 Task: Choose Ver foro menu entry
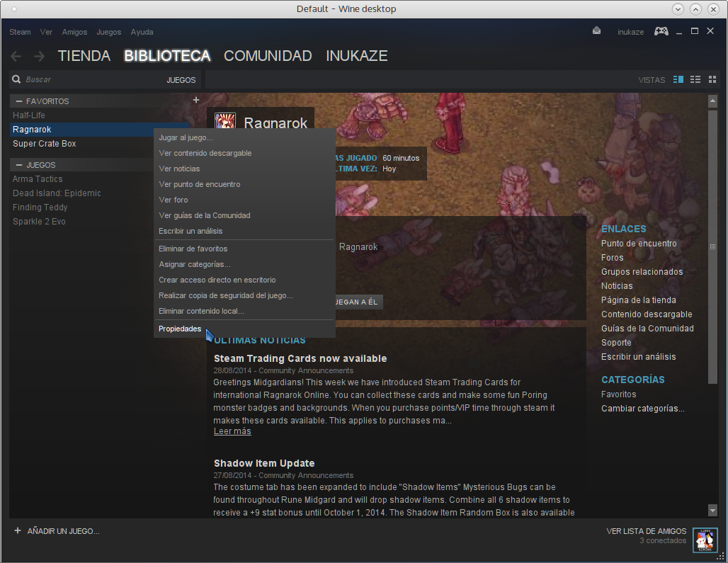pyautogui.click(x=244, y=200)
